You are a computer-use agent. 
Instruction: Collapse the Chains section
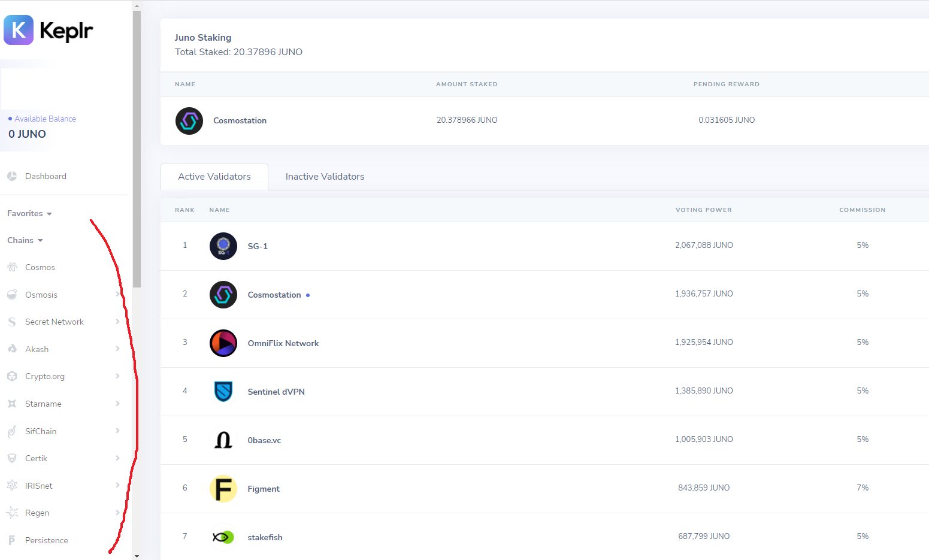[25, 240]
